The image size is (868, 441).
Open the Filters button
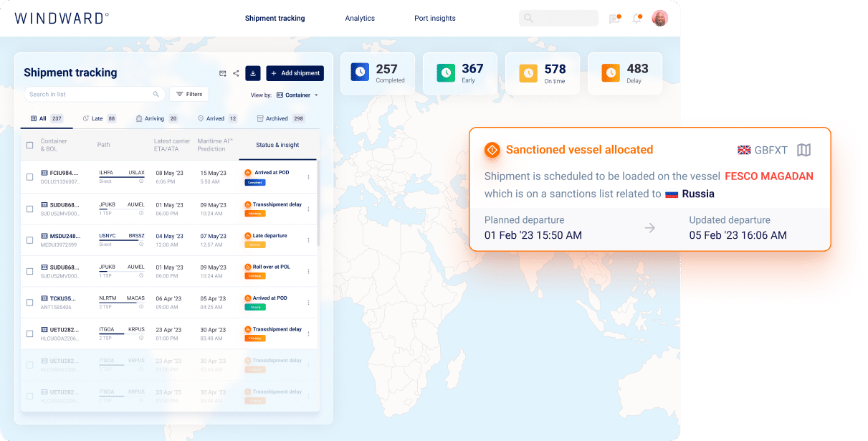coord(189,94)
